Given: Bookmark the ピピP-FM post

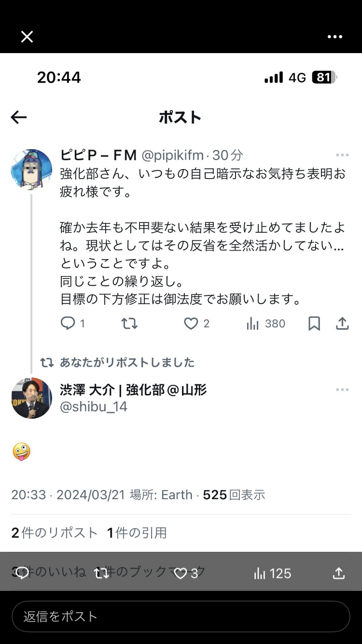Looking at the screenshot, I should pos(314,323).
